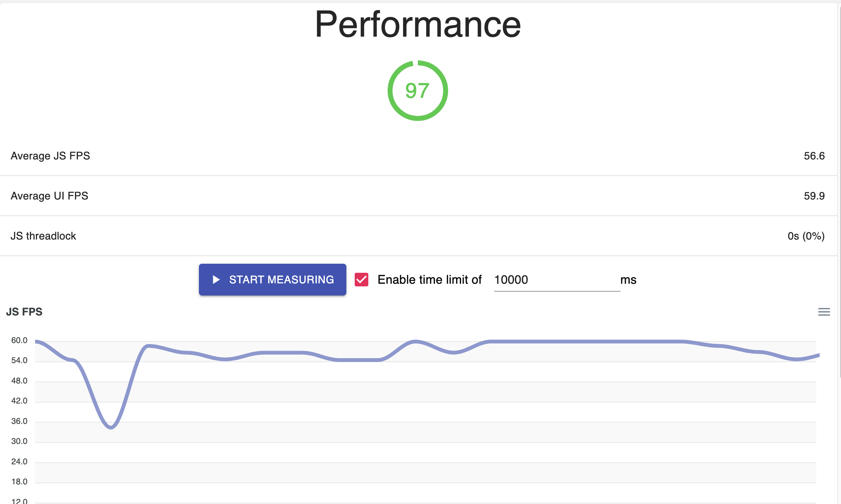Click the lowest dip point of FPS line

111,428
